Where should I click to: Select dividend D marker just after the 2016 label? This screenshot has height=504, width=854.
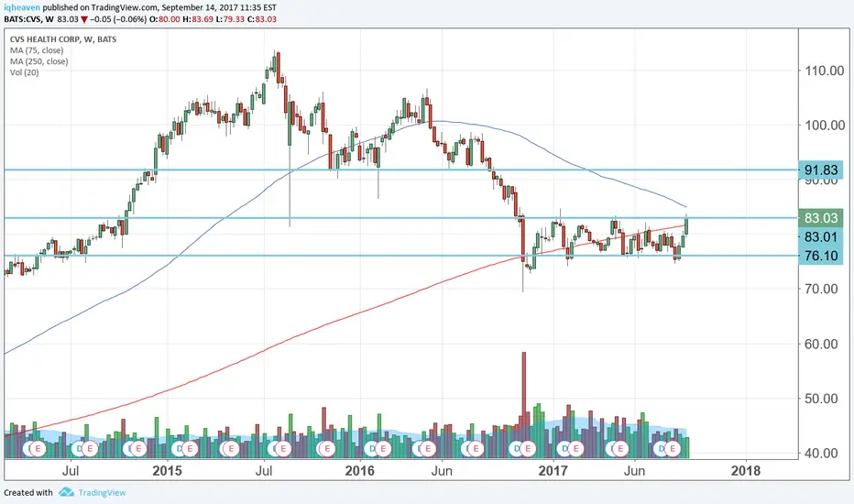point(371,449)
